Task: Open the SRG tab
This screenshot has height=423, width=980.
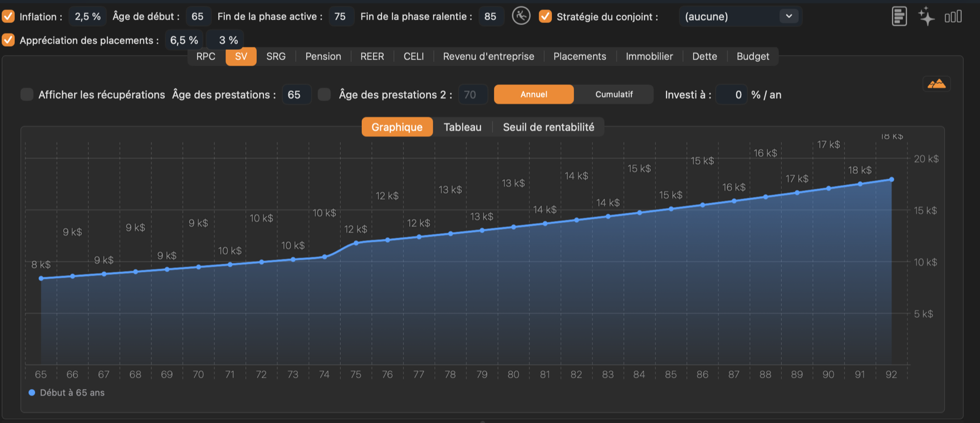Action: tap(276, 56)
